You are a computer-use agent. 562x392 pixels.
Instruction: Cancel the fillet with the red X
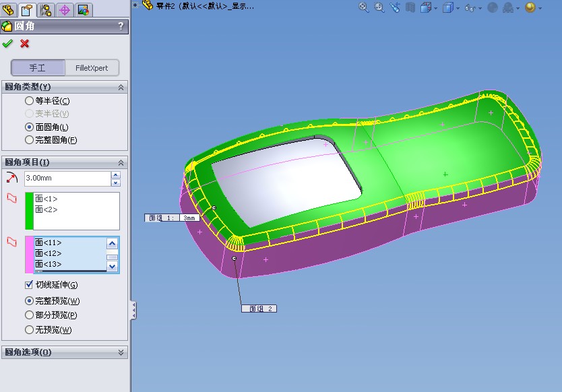[x=24, y=44]
